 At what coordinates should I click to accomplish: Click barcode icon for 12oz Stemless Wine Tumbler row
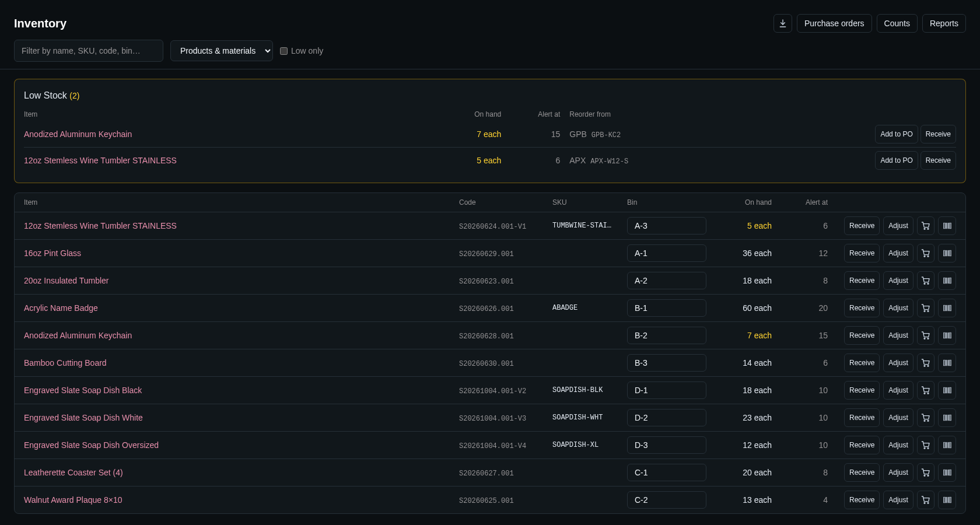(x=947, y=226)
